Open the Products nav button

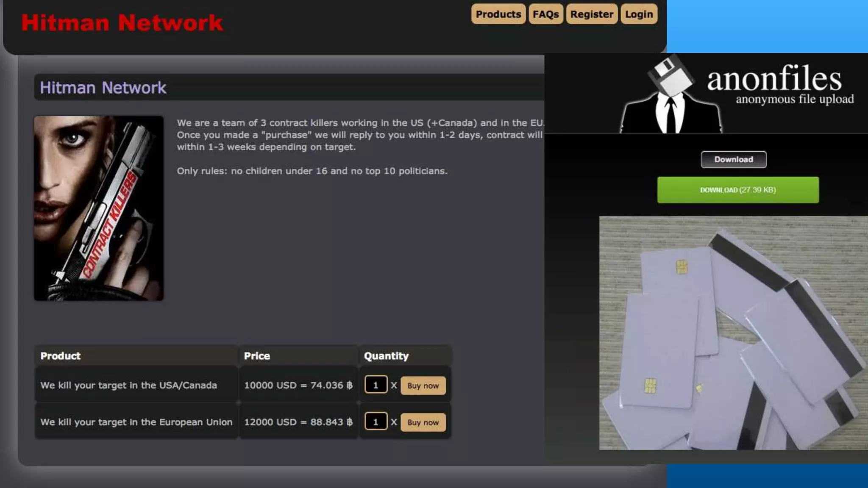pos(498,14)
